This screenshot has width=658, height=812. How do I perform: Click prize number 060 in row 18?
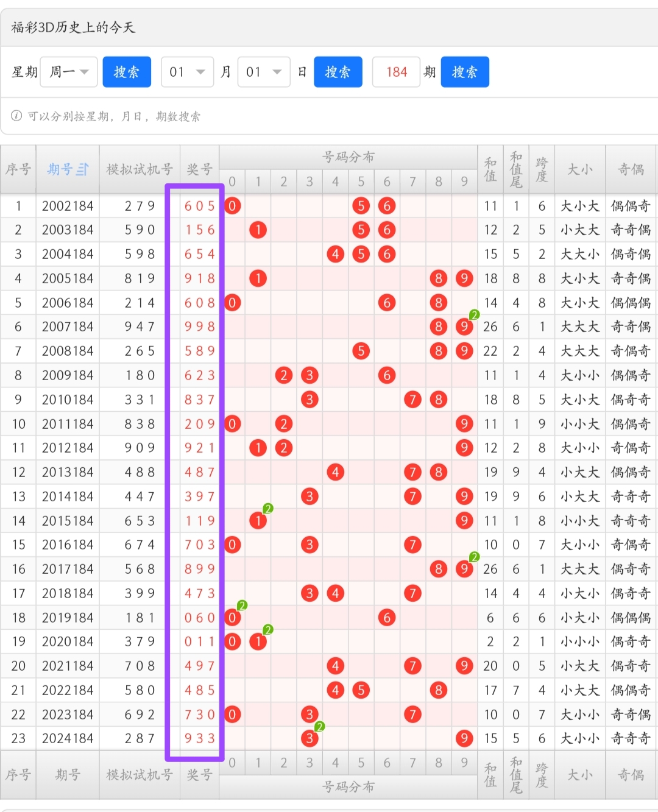coord(200,618)
